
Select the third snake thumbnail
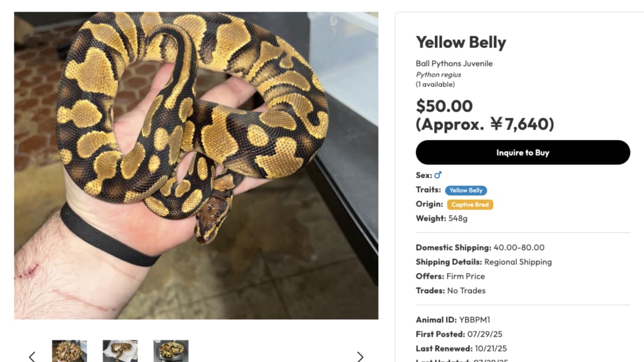click(x=171, y=351)
